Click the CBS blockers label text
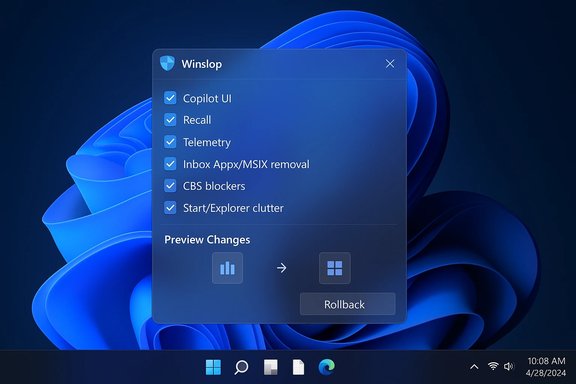 click(214, 186)
